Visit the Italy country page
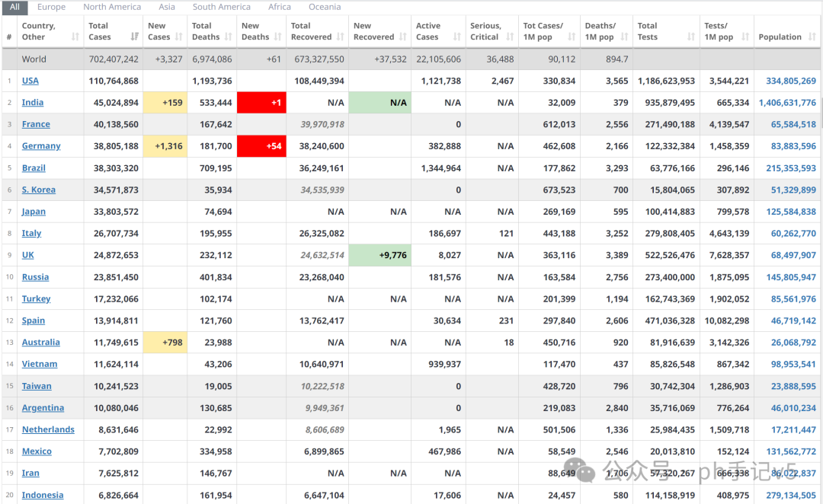 coord(31,234)
